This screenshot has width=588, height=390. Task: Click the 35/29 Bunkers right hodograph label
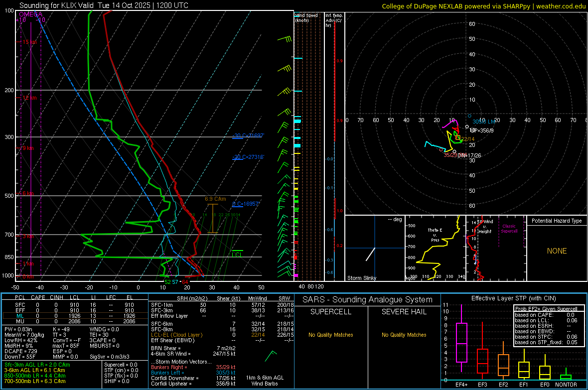[450, 155]
